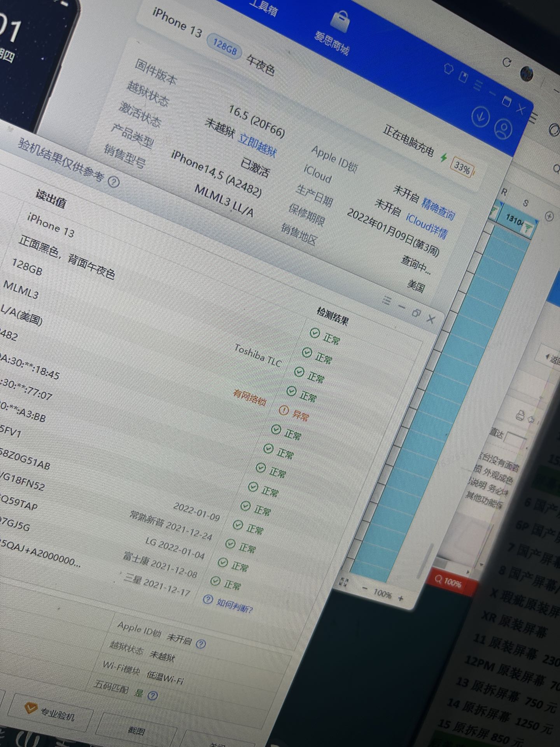
Task: Click the 低温Wi-Fi module value
Action: (x=165, y=678)
